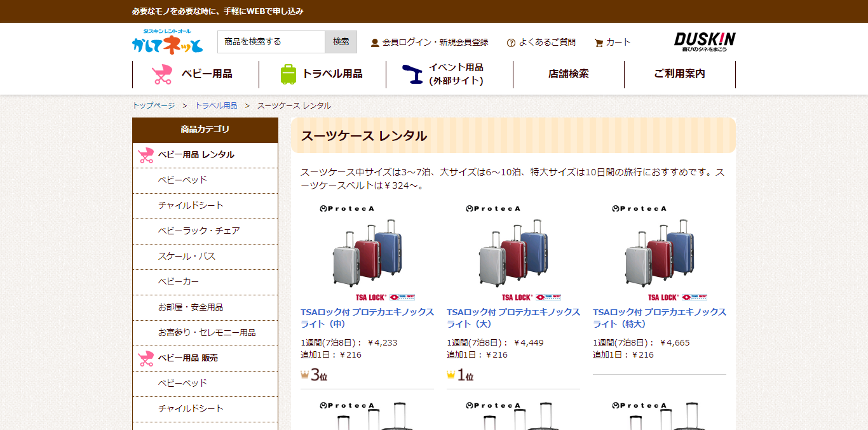This screenshot has height=430, width=868.
Task: Select お宮参り・セレモニー用品 category
Action: pos(205,333)
